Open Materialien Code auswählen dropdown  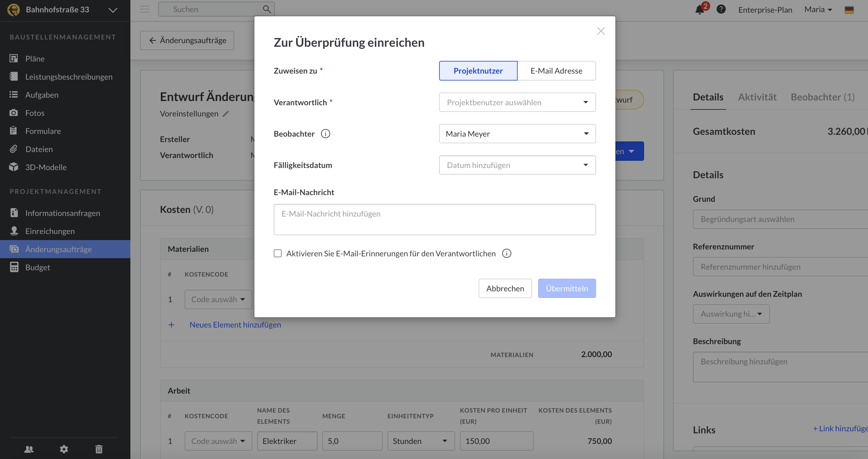pyautogui.click(x=218, y=299)
